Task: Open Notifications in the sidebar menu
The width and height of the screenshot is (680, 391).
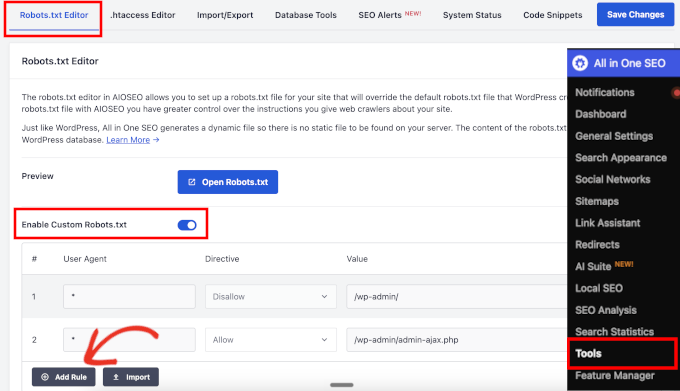Action: pos(605,92)
